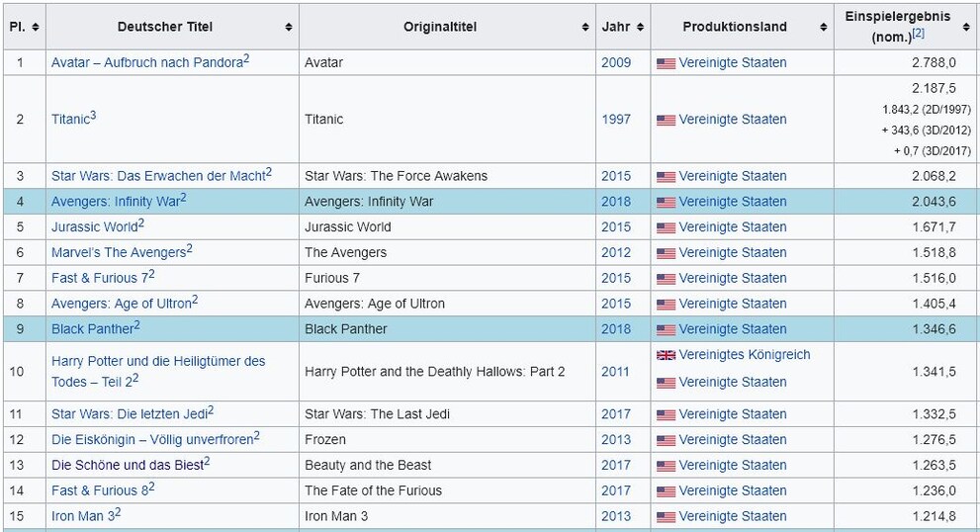Open Die Schöne und das Biest link
The width and height of the screenshot is (980, 532).
[x=128, y=465]
